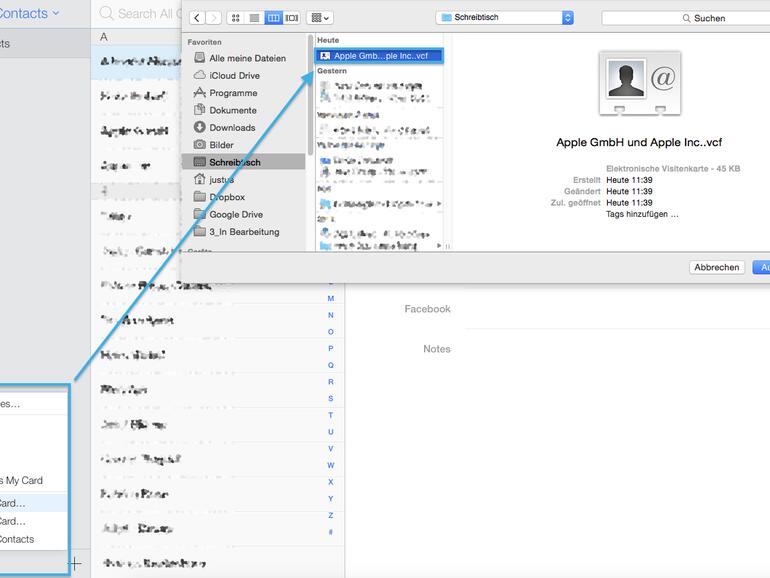Jump to letter S in index
The width and height of the screenshot is (770, 578).
[x=330, y=399]
